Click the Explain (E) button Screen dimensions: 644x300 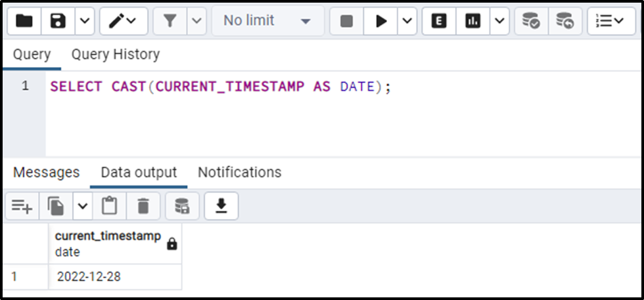point(439,21)
